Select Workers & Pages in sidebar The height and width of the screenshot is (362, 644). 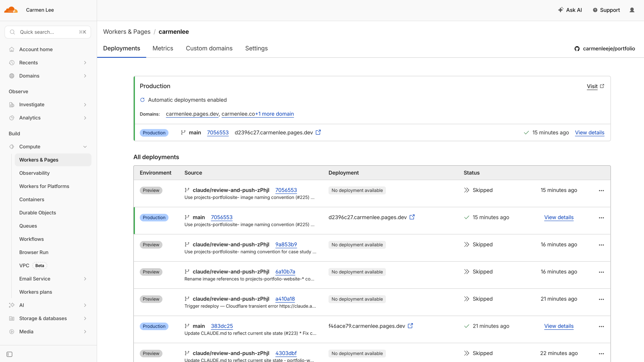(53, 160)
